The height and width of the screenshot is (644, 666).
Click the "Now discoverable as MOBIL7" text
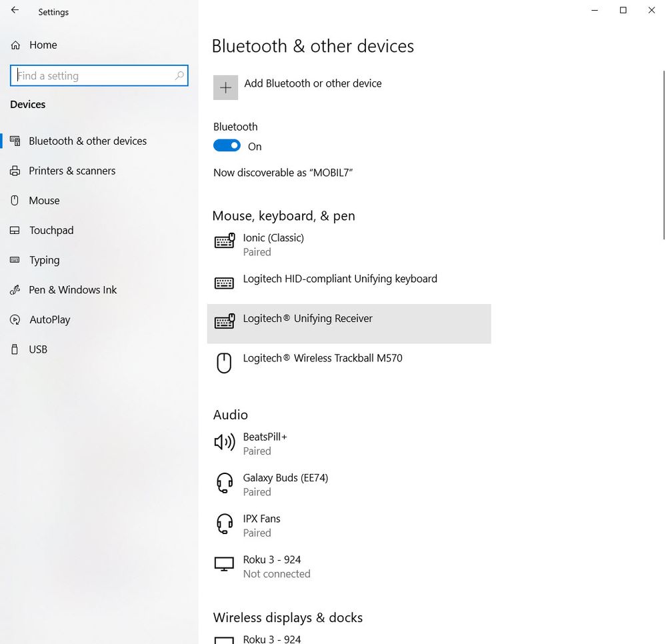coord(283,173)
